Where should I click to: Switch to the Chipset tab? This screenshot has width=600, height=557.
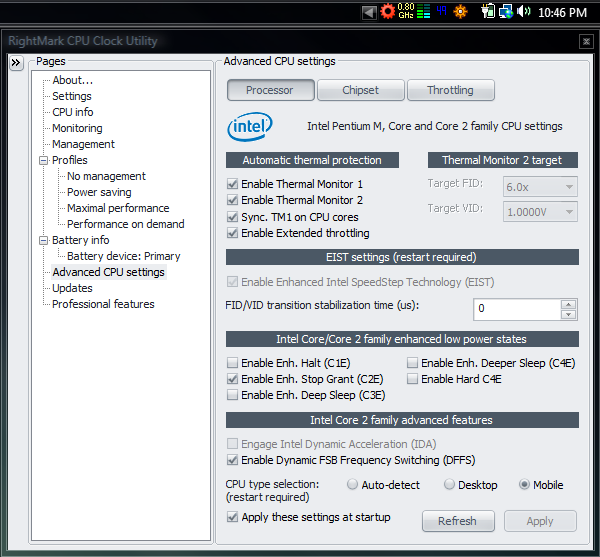[360, 90]
